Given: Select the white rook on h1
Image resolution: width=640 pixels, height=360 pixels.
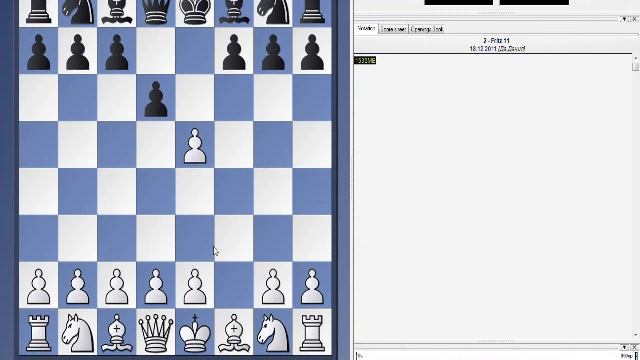Looking at the screenshot, I should pos(312,332).
